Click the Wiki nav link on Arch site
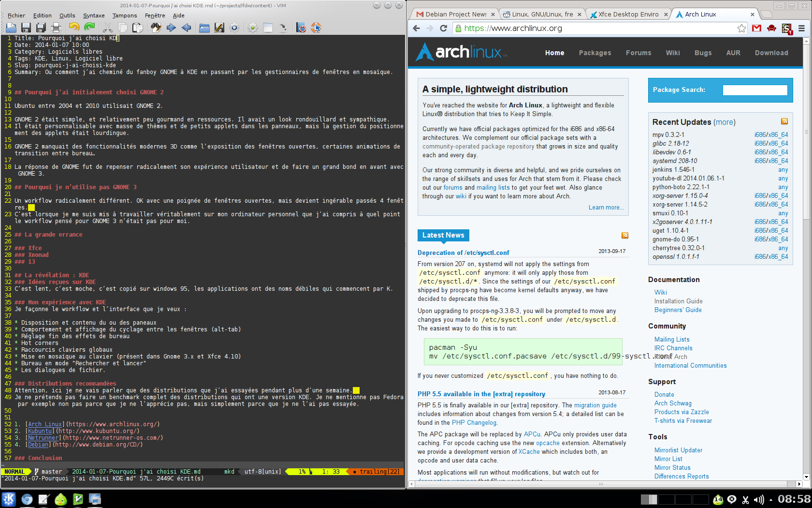The image size is (812, 508). pos(672,53)
